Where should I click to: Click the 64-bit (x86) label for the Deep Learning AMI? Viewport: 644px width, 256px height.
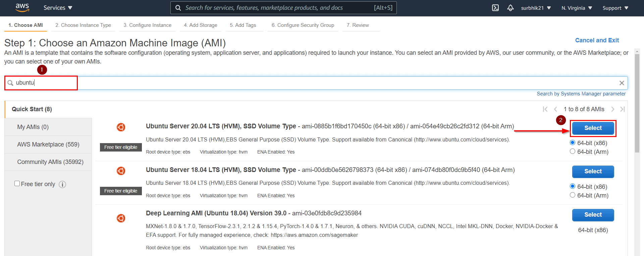click(x=593, y=230)
